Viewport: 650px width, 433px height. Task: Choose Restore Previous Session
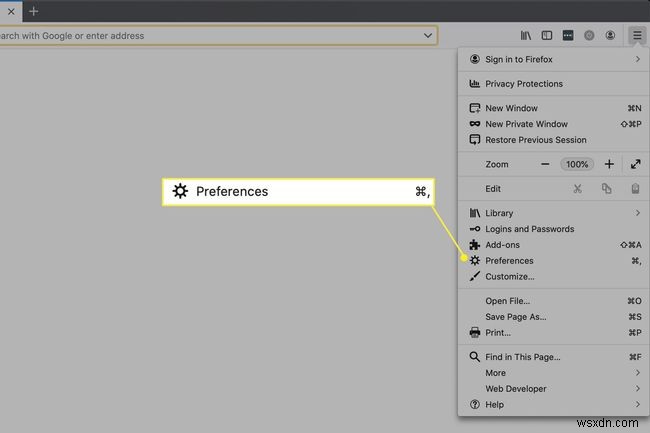pyautogui.click(x=554, y=140)
